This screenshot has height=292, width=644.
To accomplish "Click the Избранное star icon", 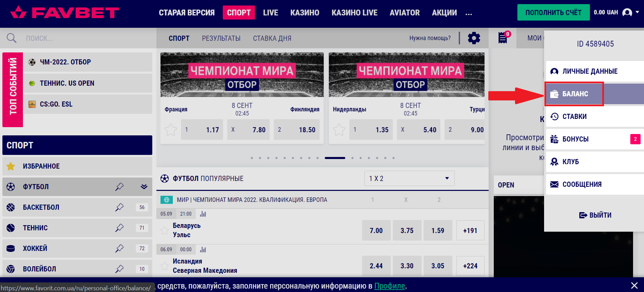I will 11,166.
